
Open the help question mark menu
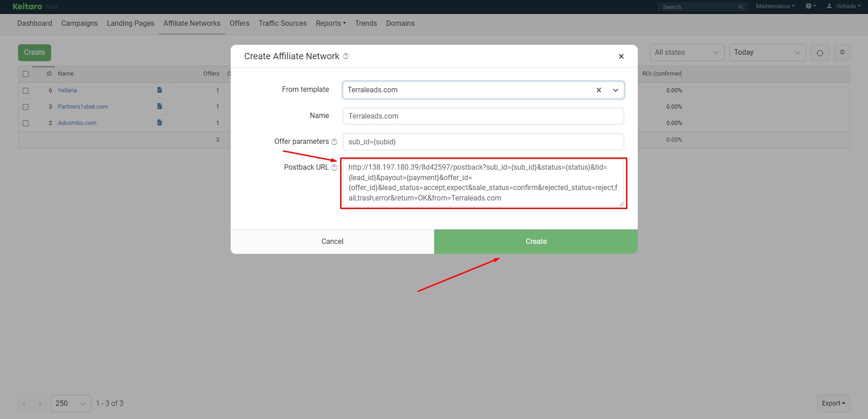point(811,6)
